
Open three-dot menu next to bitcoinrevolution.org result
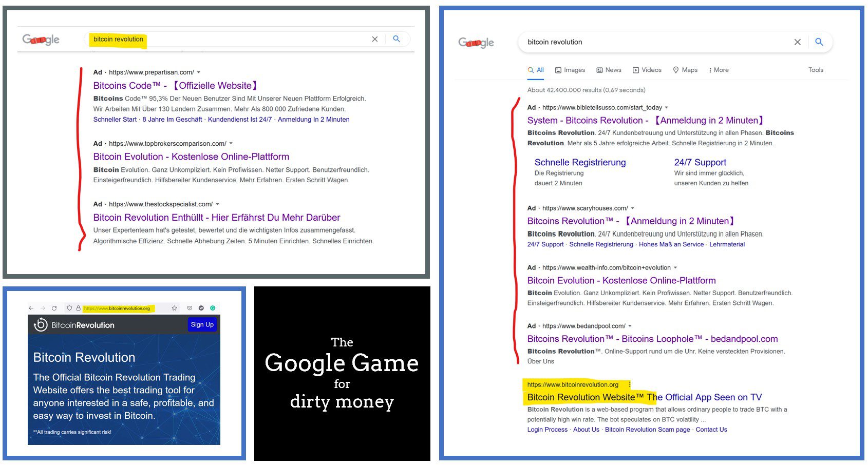(x=630, y=384)
